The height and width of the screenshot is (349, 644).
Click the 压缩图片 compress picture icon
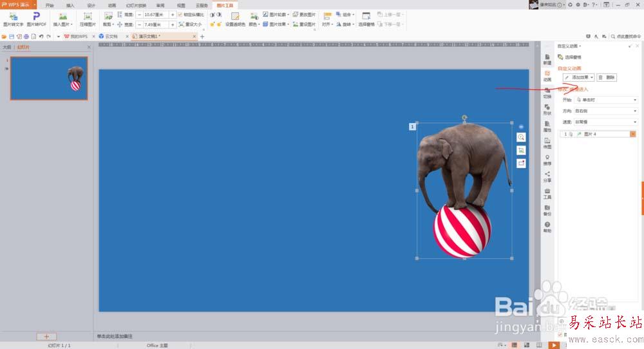tap(88, 16)
